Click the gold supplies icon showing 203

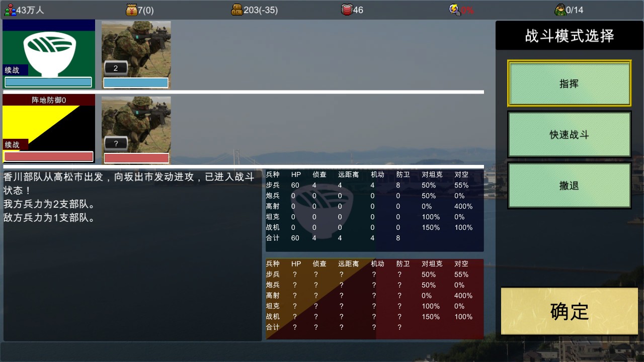pyautogui.click(x=237, y=10)
